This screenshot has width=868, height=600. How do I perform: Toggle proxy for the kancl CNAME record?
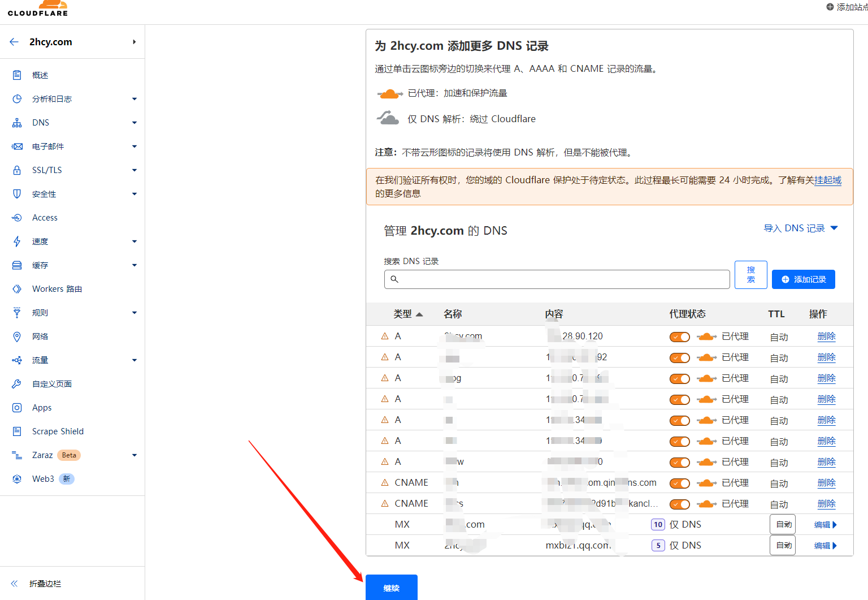[x=680, y=504]
